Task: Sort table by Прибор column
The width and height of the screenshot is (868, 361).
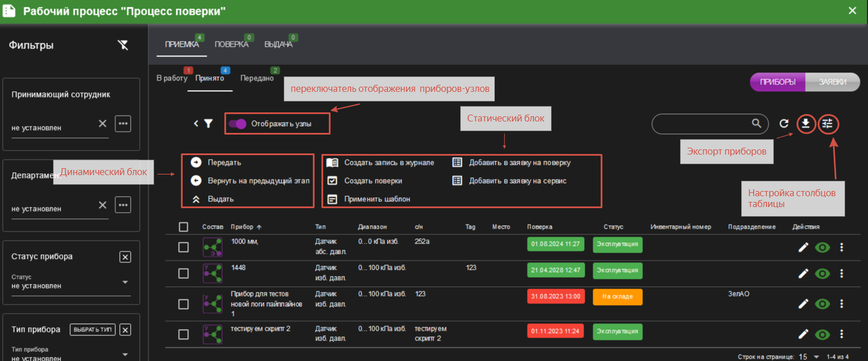Action: point(242,227)
